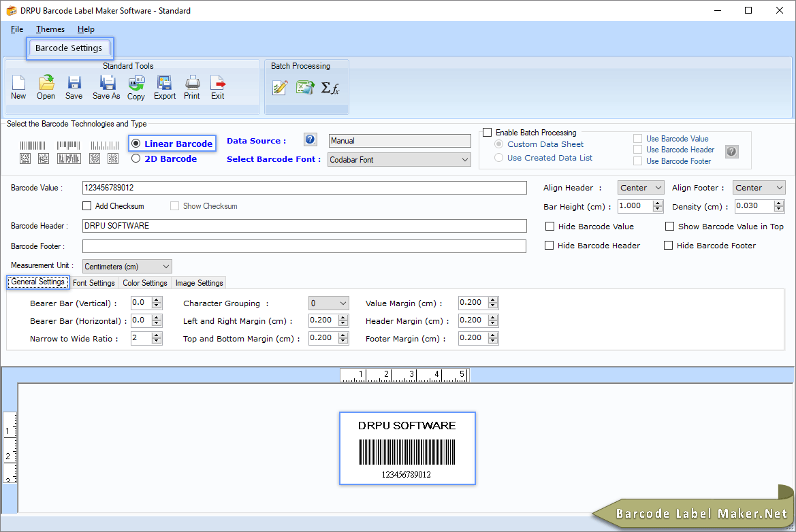Choose the Use Created Data List option
Viewport: 796px width, 532px height.
[499, 158]
